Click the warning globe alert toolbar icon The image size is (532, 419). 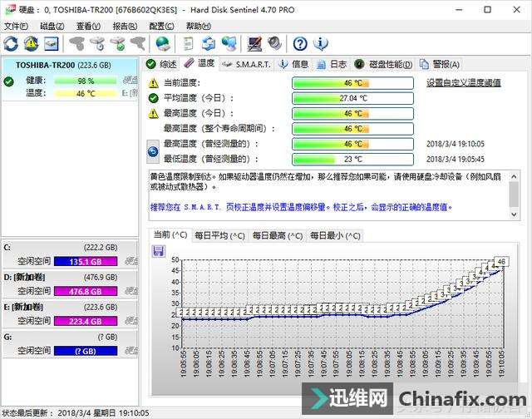[32, 44]
